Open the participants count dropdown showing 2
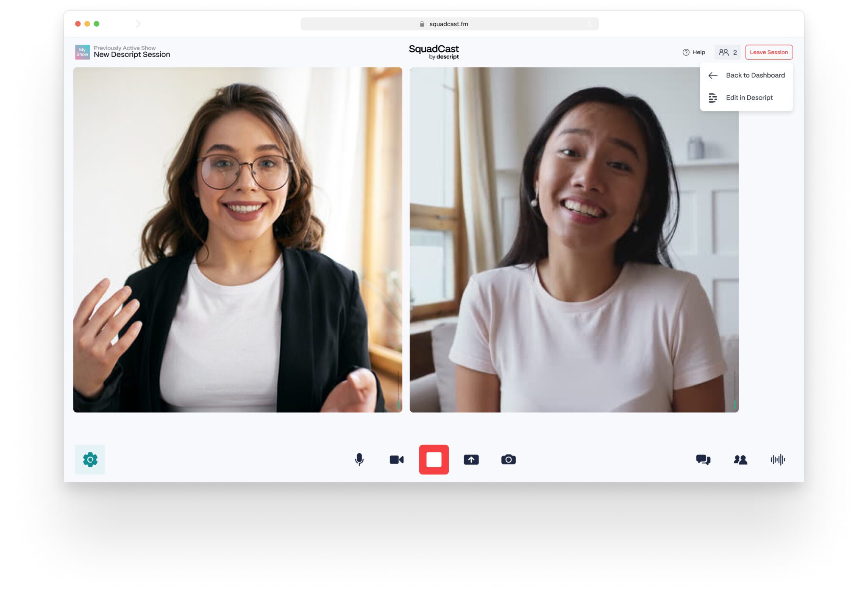 pyautogui.click(x=727, y=52)
